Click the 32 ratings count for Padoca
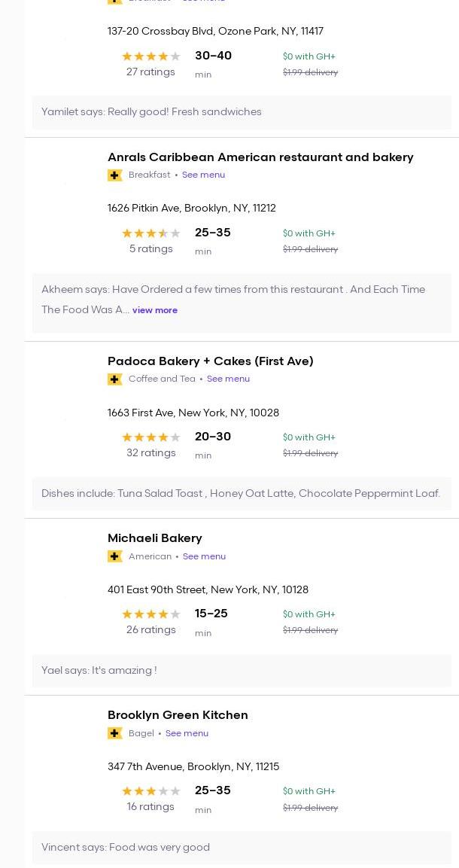The height and width of the screenshot is (868, 459). (x=150, y=453)
